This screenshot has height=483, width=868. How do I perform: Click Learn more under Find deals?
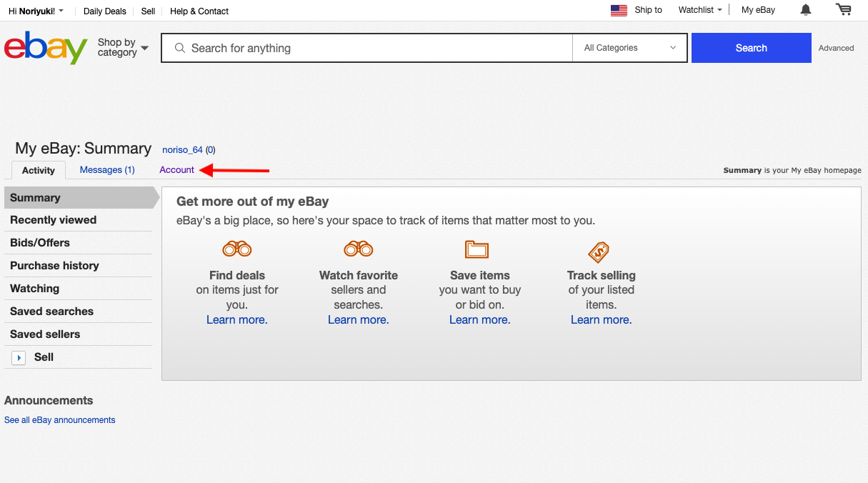(x=237, y=320)
